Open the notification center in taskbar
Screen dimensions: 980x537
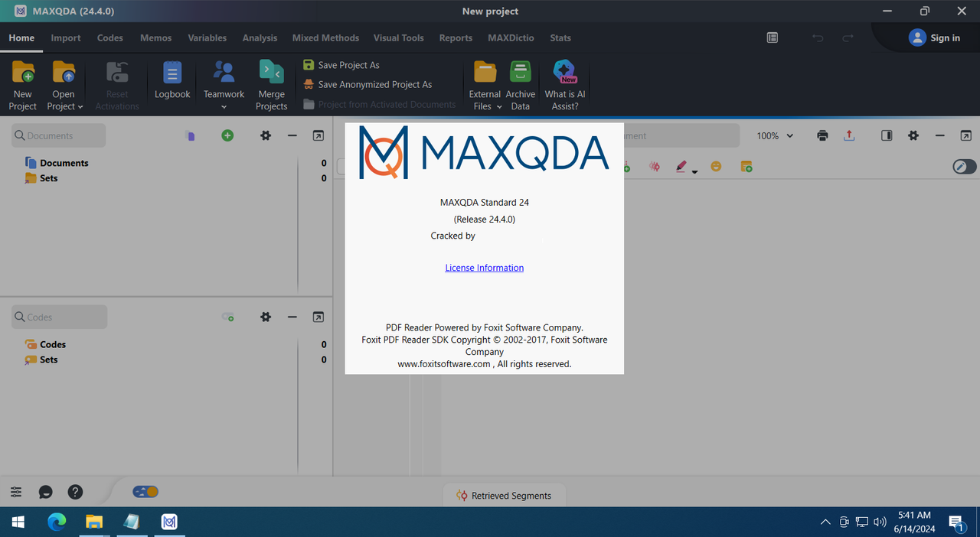point(957,522)
